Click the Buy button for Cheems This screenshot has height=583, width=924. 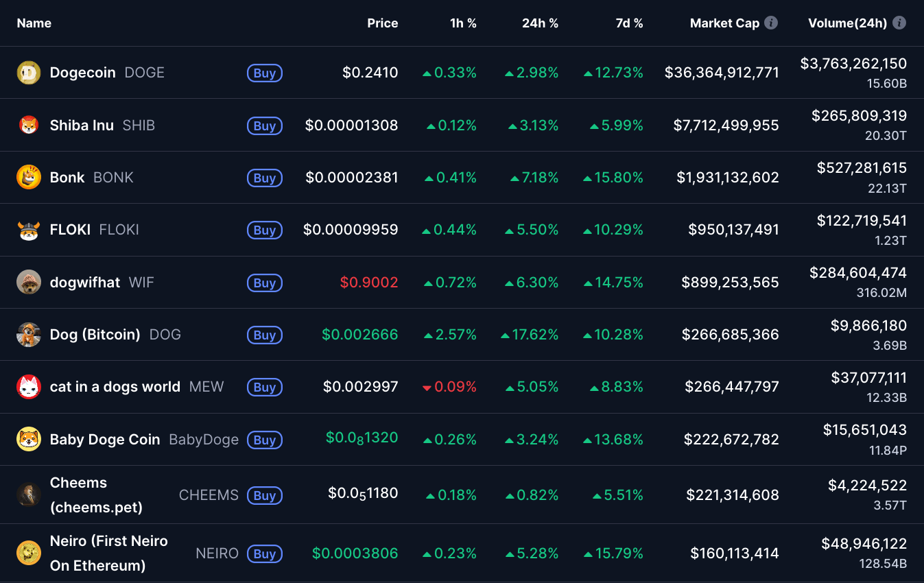(x=265, y=495)
